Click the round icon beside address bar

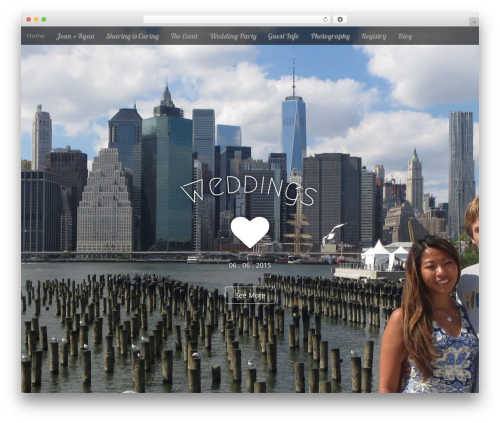coord(340,19)
